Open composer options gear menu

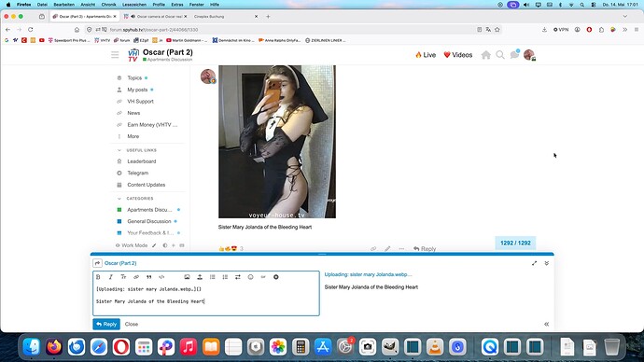(276, 277)
